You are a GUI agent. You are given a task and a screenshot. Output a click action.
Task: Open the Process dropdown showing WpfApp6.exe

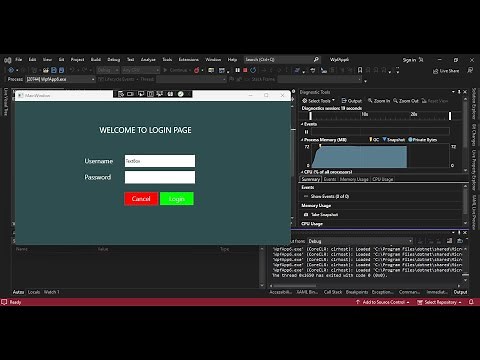[x=61, y=79]
